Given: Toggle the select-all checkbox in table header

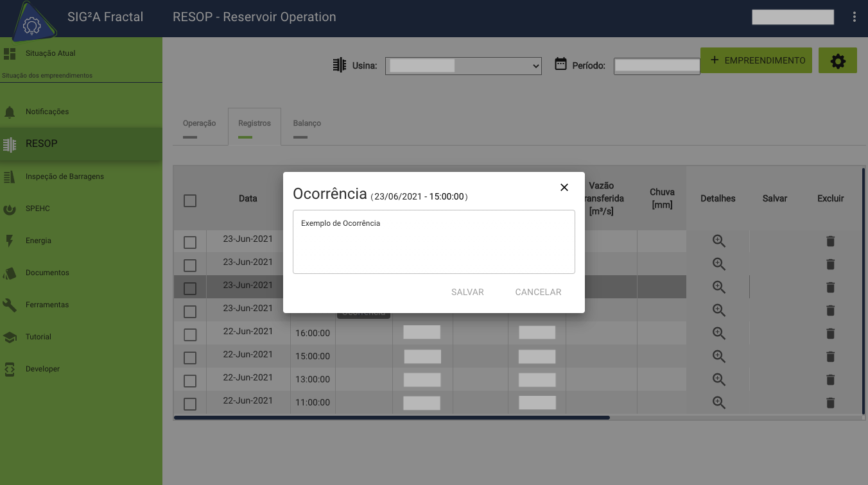Looking at the screenshot, I should coord(190,201).
